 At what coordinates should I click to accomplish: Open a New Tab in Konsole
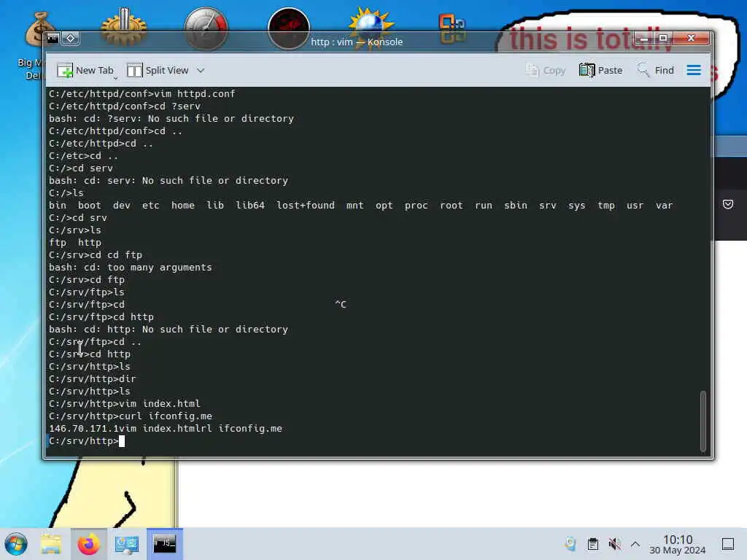(x=85, y=71)
